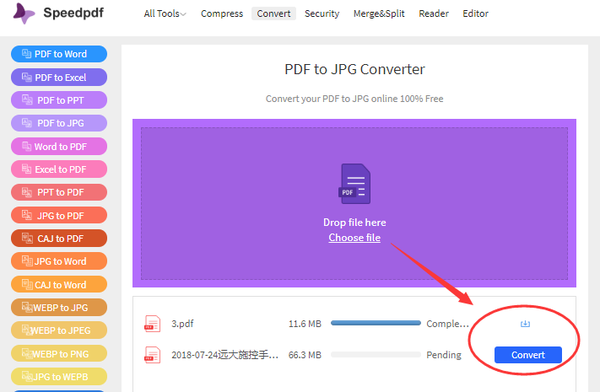Select the CAJ to PDF tool
The image size is (600, 392).
click(x=59, y=238)
